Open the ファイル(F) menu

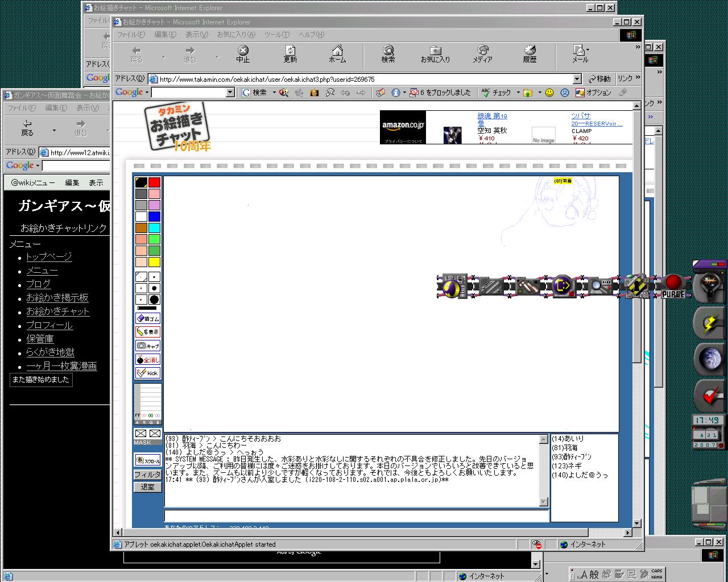coord(132,35)
